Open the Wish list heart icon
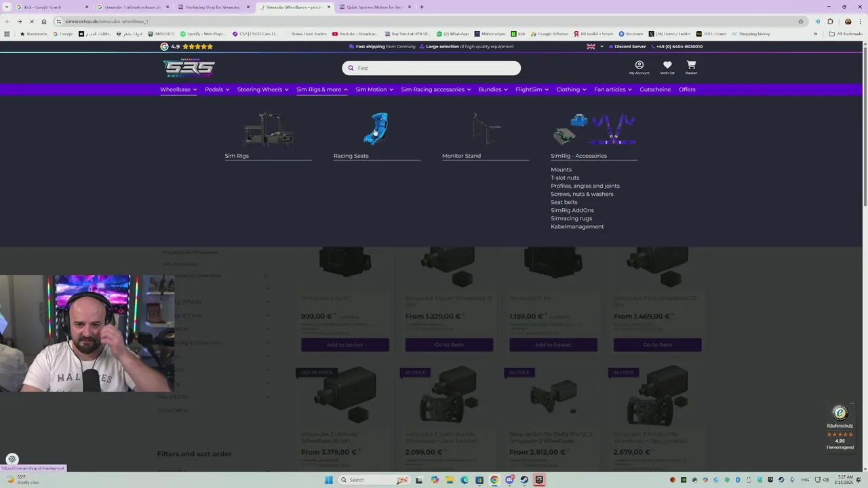The height and width of the screenshot is (488, 868). (667, 65)
